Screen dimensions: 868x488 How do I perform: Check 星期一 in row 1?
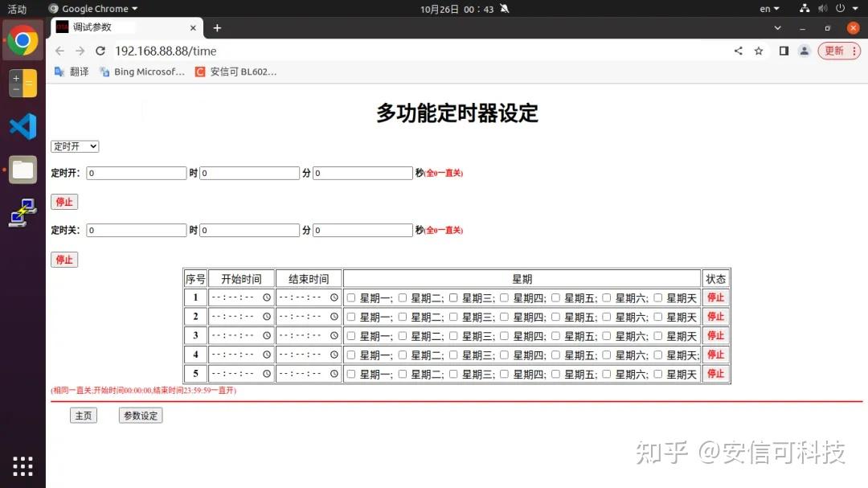(x=351, y=298)
